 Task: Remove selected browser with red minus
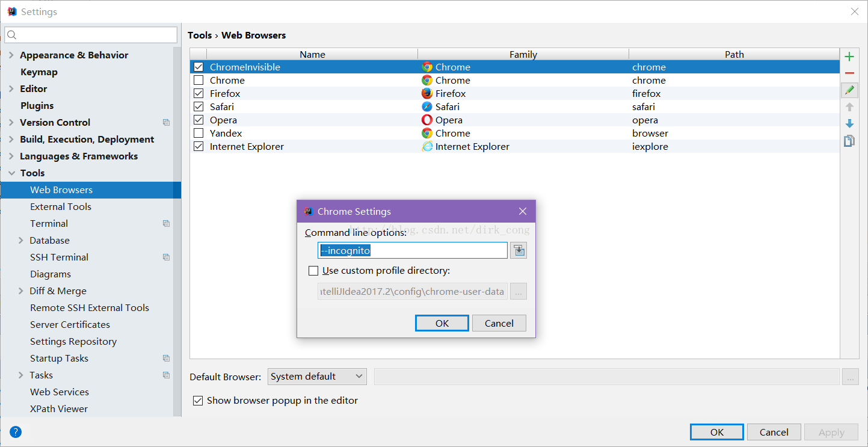tap(849, 73)
